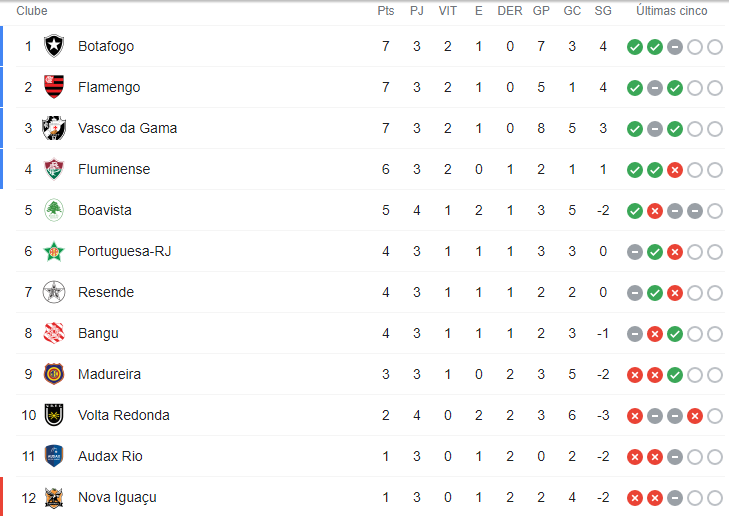Click the Últimas cinco column header
729x516 pixels.
(x=671, y=11)
